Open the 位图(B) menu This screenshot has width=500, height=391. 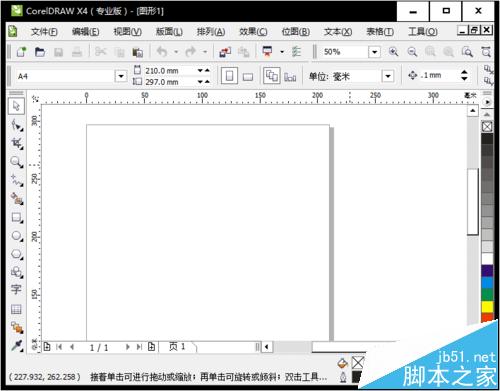[296, 32]
